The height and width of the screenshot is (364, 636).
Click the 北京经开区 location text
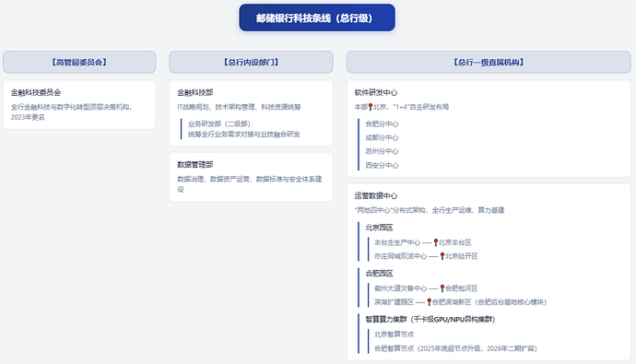pos(462,256)
